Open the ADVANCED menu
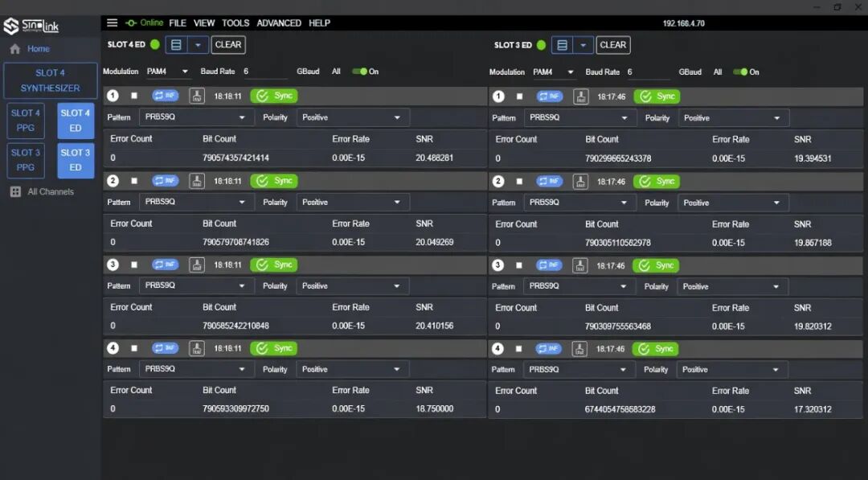The image size is (868, 480). (x=278, y=23)
